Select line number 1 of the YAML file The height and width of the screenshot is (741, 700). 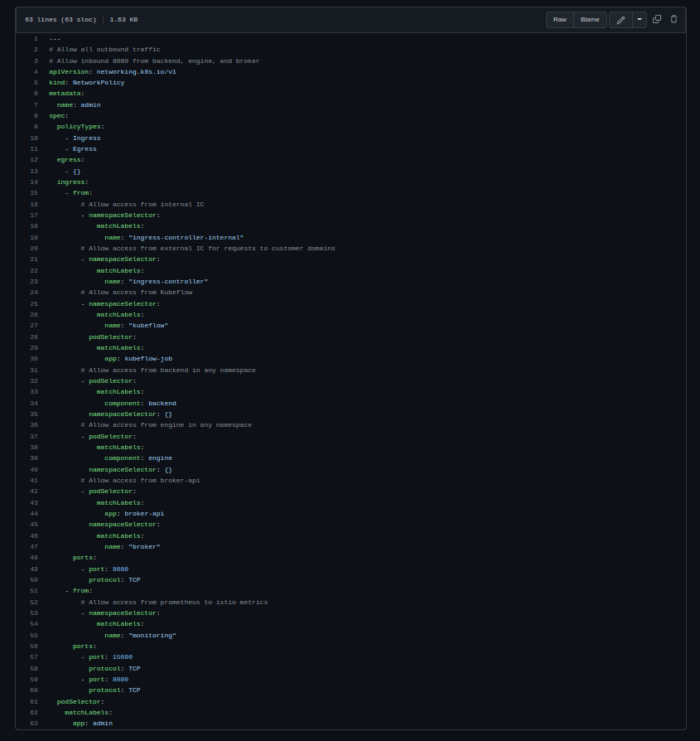(35, 38)
